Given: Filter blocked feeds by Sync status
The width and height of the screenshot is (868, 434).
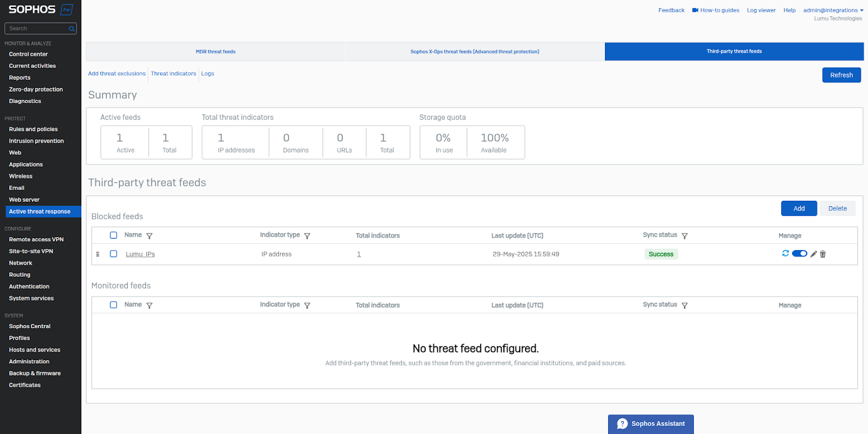Looking at the screenshot, I should click(685, 236).
